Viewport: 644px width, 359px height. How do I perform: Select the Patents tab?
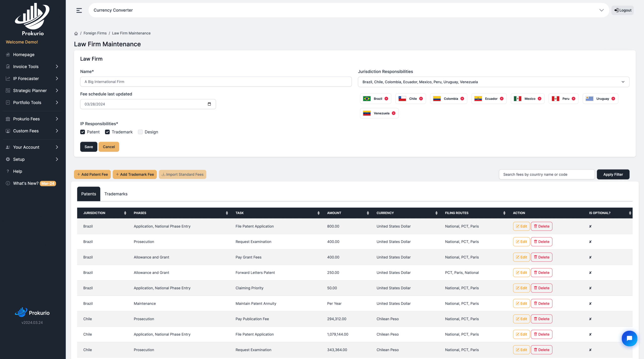[x=89, y=194]
